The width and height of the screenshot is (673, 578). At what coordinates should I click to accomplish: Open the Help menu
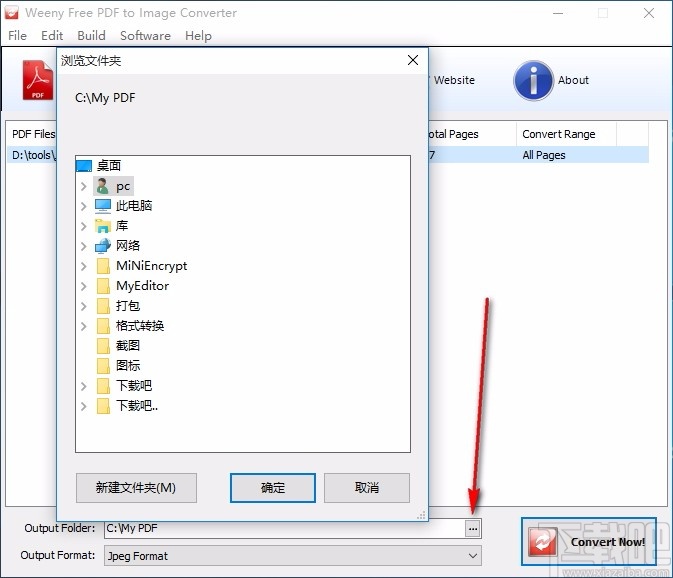coord(198,36)
